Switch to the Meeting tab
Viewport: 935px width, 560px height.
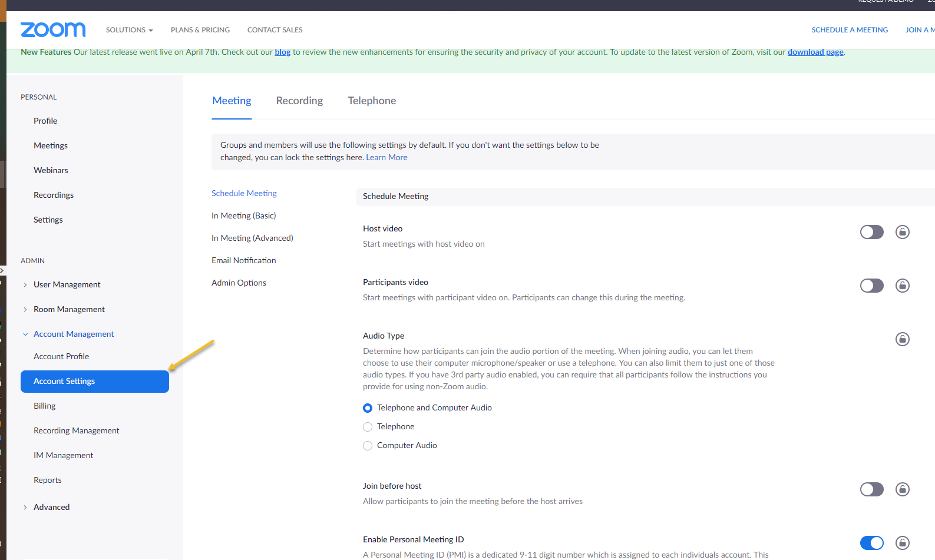[232, 101]
